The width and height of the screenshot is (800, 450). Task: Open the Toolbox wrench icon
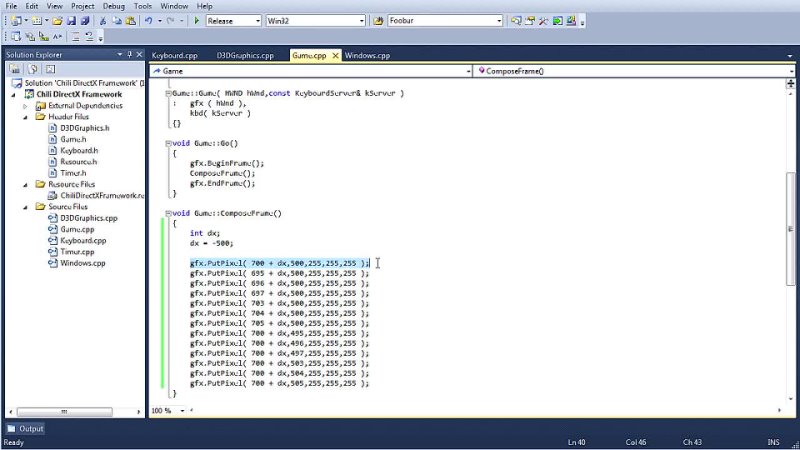[x=543, y=21]
